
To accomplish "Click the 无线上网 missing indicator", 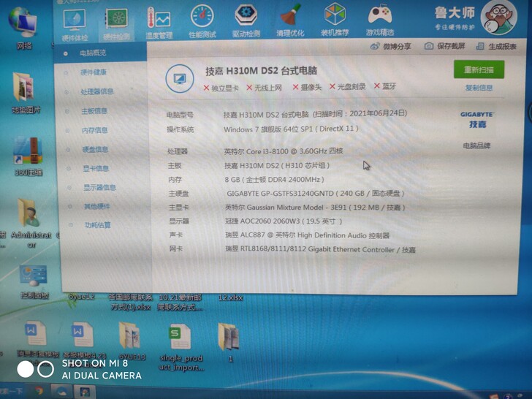I will tap(264, 88).
